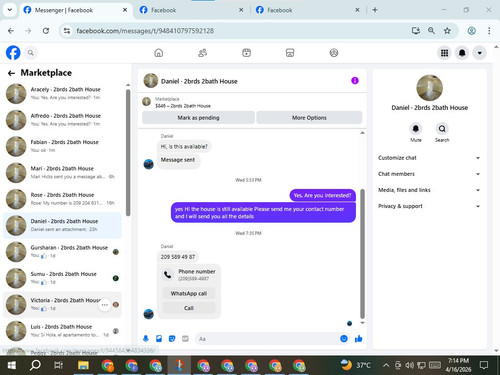Bookmark this page with the star
The image size is (500, 375).
(447, 31)
